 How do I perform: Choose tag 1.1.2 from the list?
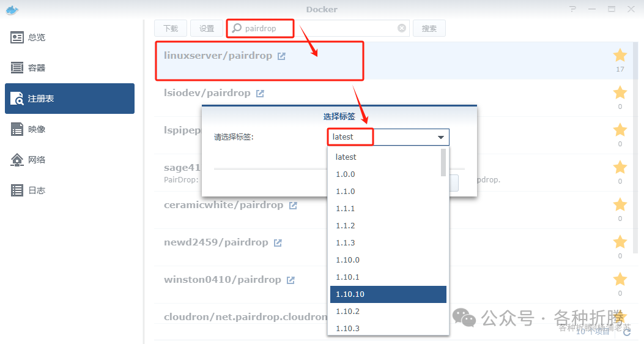click(x=388, y=226)
